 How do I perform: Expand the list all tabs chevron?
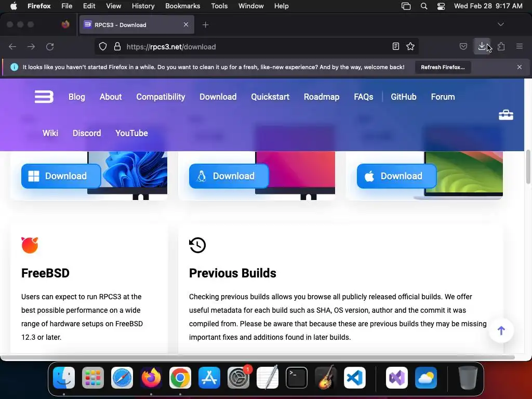click(500, 24)
